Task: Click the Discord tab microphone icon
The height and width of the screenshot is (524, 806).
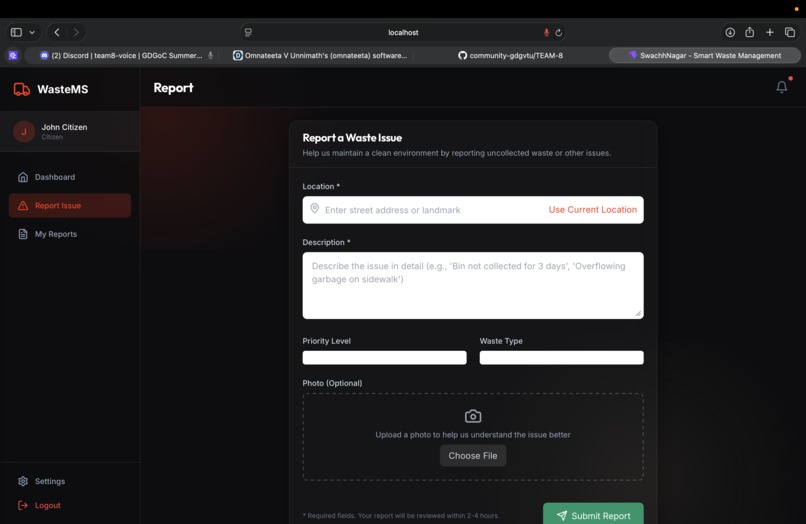Action: 210,56
